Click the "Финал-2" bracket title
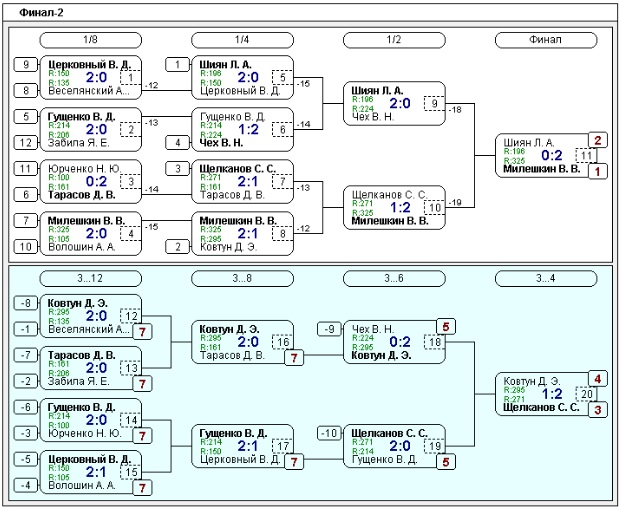The width and height of the screenshot is (621, 508). pos(42,13)
